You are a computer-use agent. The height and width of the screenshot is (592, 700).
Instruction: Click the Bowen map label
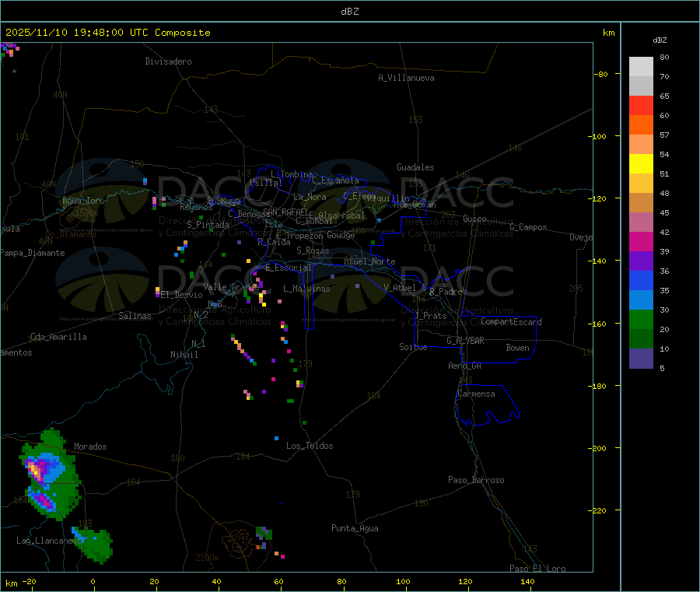517,348
